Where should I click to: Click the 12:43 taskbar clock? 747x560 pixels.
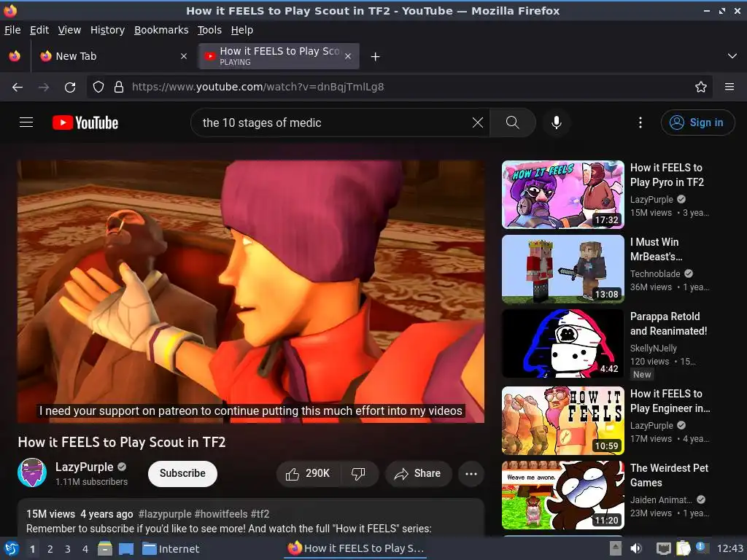click(x=729, y=548)
